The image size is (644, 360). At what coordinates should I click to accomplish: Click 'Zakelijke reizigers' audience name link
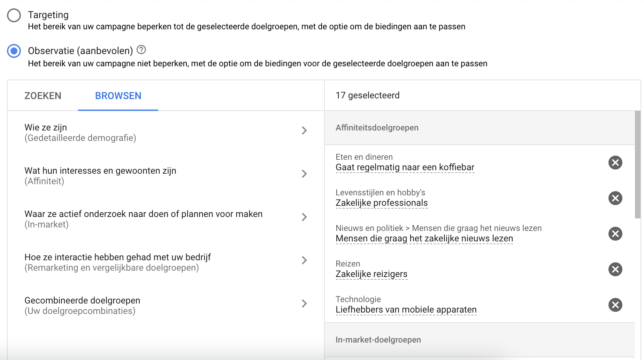click(371, 274)
